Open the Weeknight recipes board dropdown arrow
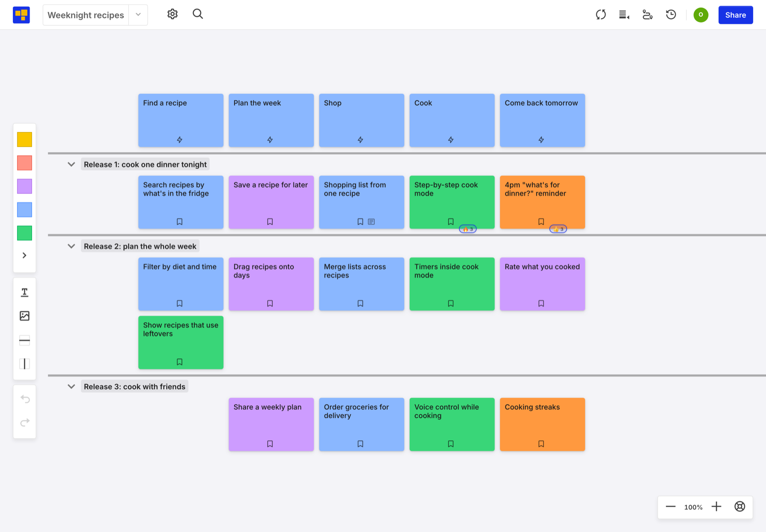Viewport: 766px width, 532px height. pyautogui.click(x=138, y=15)
